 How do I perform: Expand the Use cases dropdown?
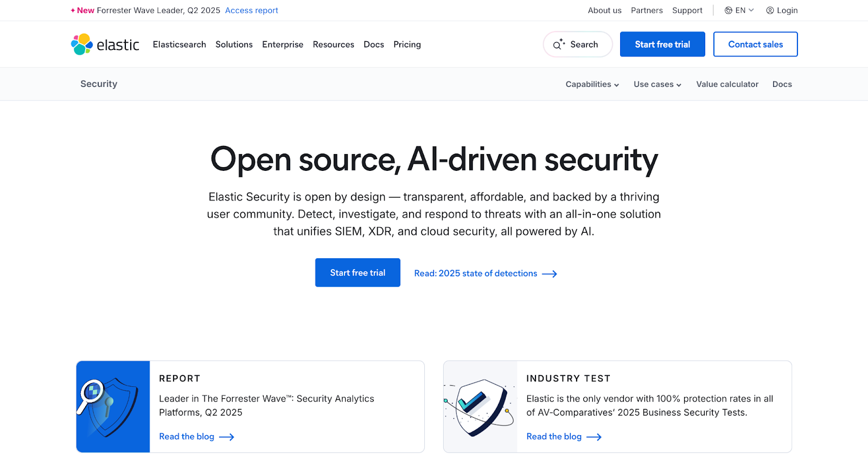click(658, 84)
